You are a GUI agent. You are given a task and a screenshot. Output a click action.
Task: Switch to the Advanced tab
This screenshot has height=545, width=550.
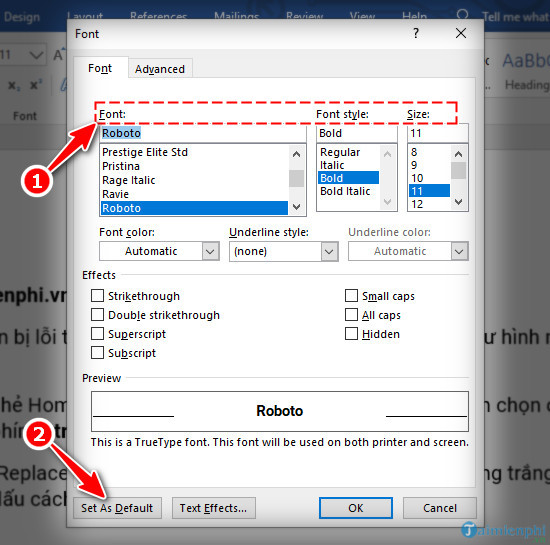point(160,69)
